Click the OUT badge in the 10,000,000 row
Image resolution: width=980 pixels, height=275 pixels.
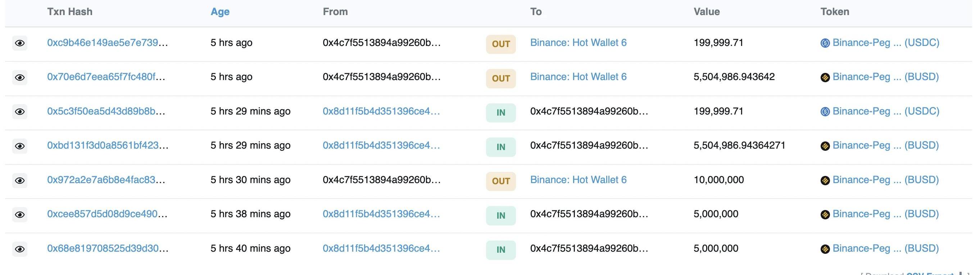[501, 181]
